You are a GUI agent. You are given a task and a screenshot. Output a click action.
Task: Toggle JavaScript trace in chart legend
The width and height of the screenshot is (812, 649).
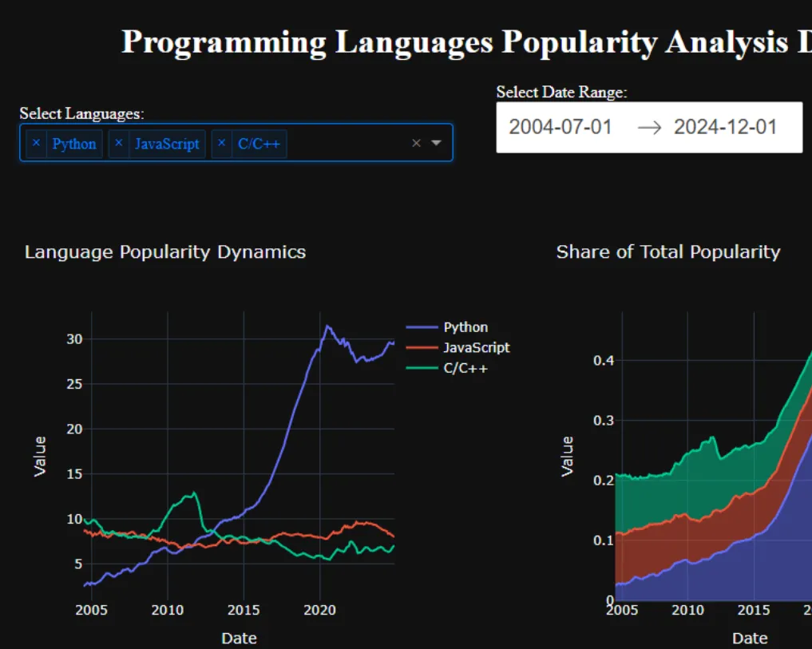click(x=477, y=348)
